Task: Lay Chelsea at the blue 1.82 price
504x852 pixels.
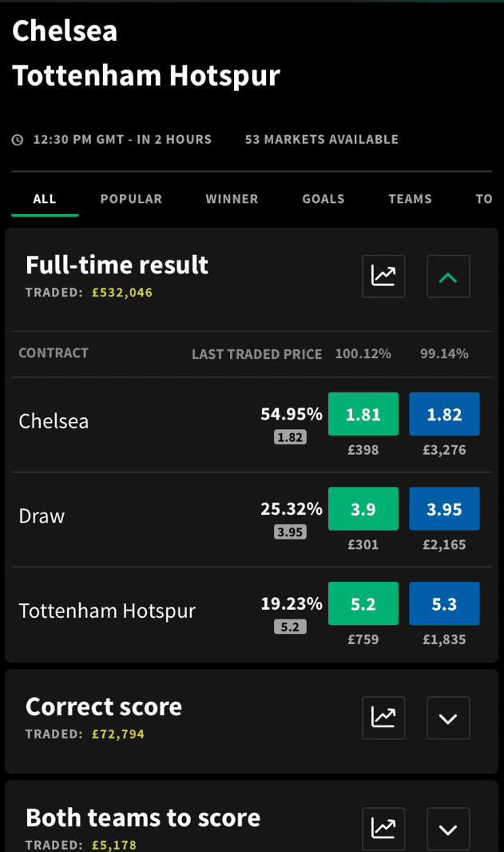Action: tap(444, 414)
